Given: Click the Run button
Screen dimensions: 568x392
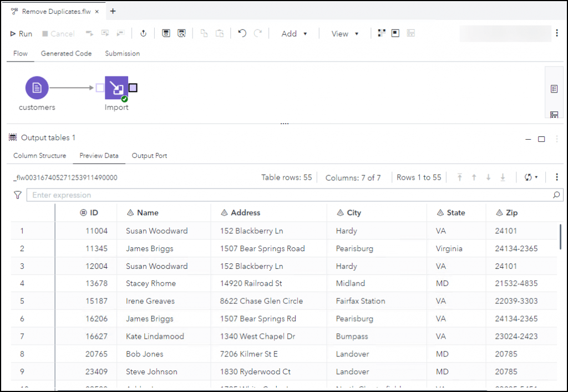Looking at the screenshot, I should click(x=21, y=33).
